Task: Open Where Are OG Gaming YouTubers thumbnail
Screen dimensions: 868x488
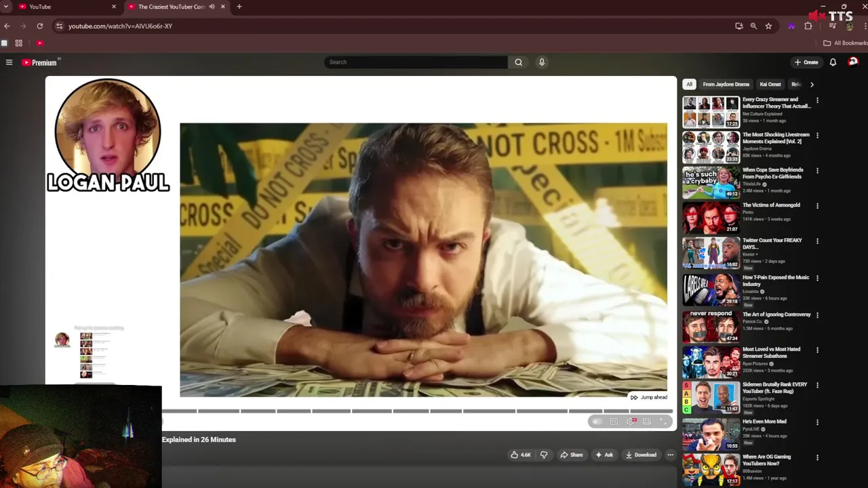Action: point(711,470)
